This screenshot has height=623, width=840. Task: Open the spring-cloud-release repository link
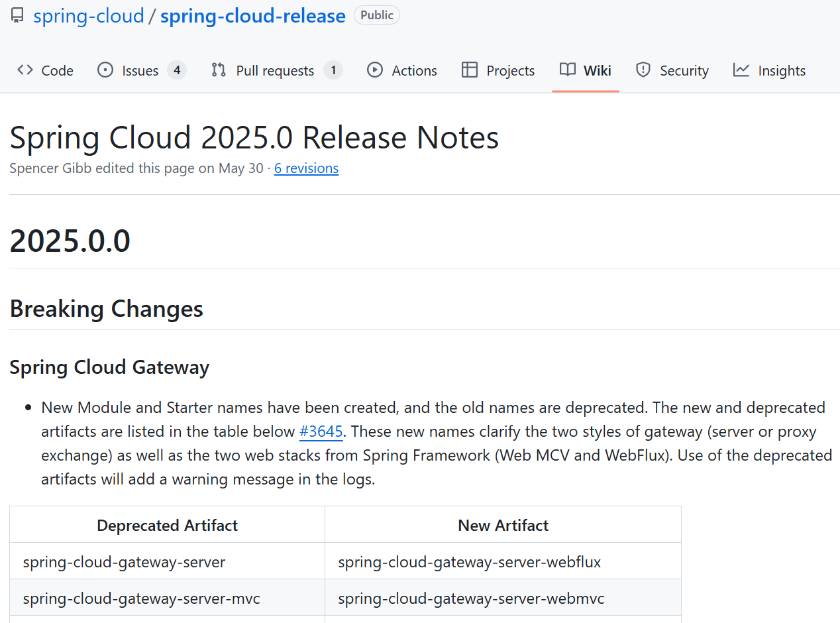252,16
